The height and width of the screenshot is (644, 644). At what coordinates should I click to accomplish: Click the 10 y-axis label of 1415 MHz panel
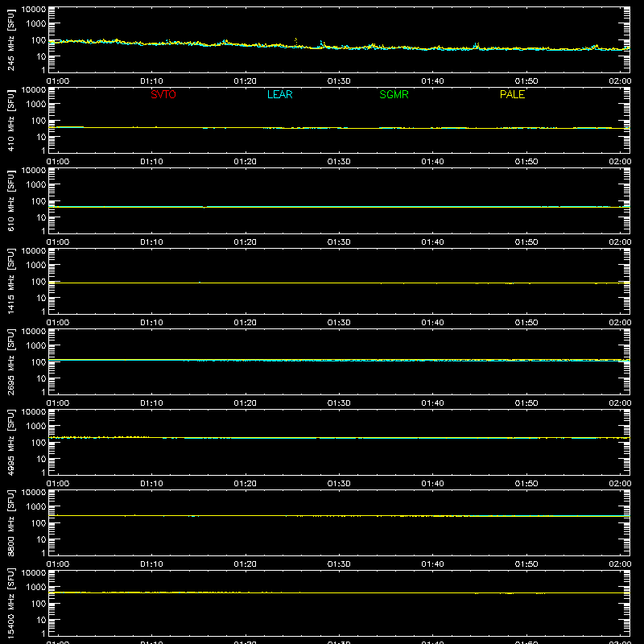42,298
